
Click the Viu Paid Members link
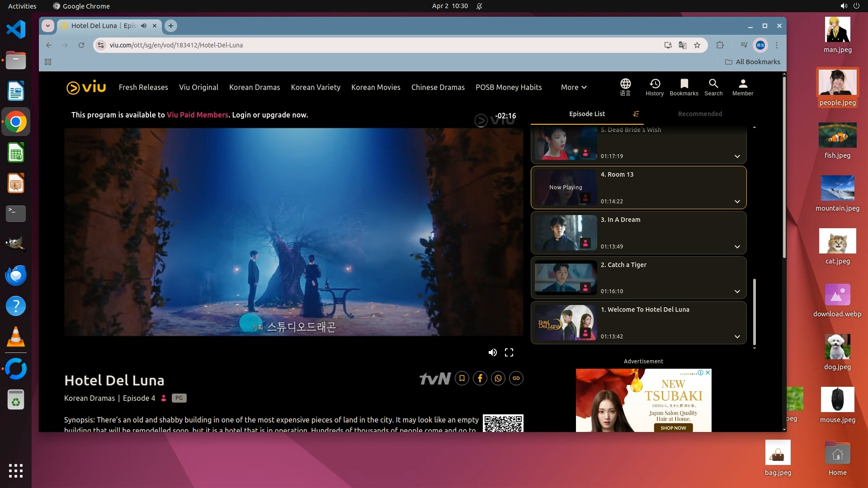click(x=197, y=115)
